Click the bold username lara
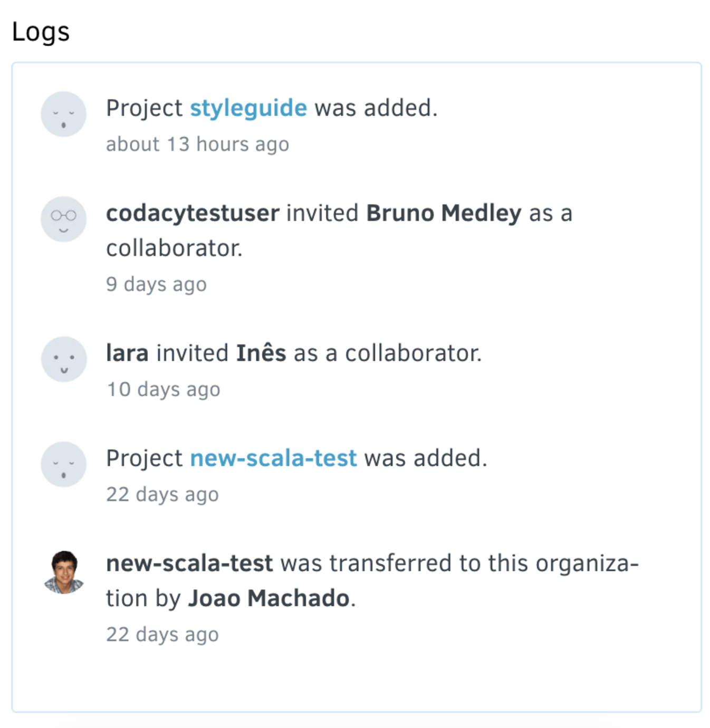 click(x=127, y=353)
